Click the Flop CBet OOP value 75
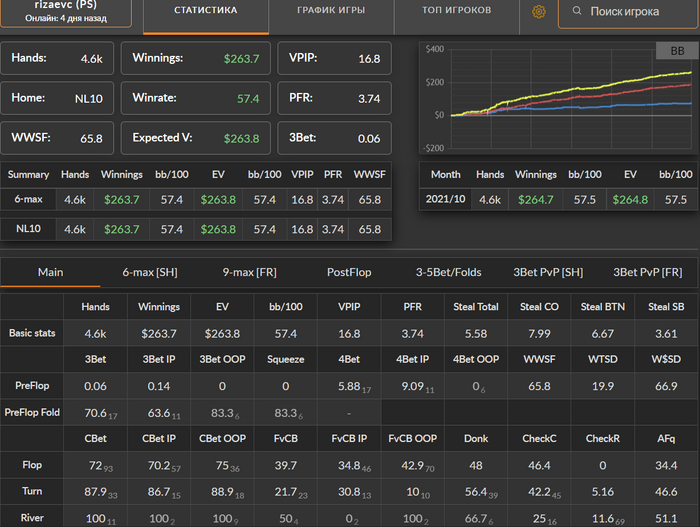The image size is (700, 527). click(x=222, y=466)
